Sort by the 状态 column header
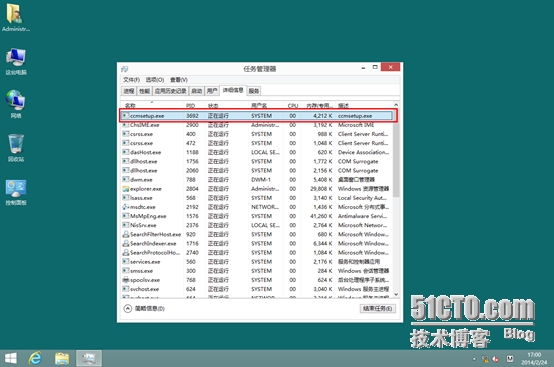 [x=227, y=105]
